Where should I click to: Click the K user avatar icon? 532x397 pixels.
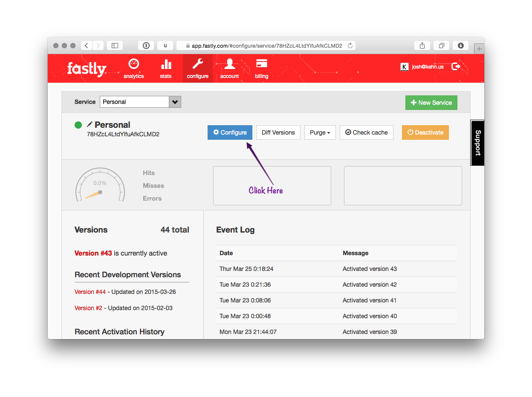pyautogui.click(x=405, y=66)
